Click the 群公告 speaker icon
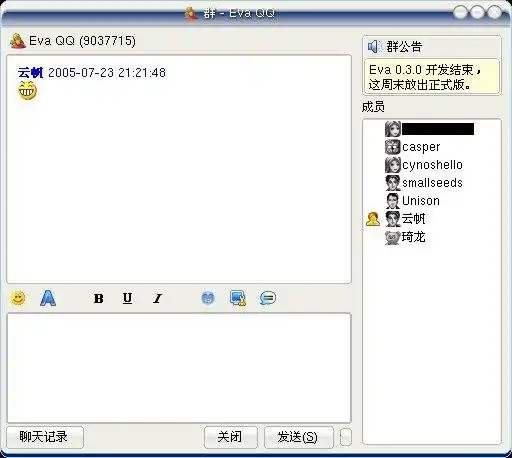Screen dimensions: 512x458 click(375, 47)
